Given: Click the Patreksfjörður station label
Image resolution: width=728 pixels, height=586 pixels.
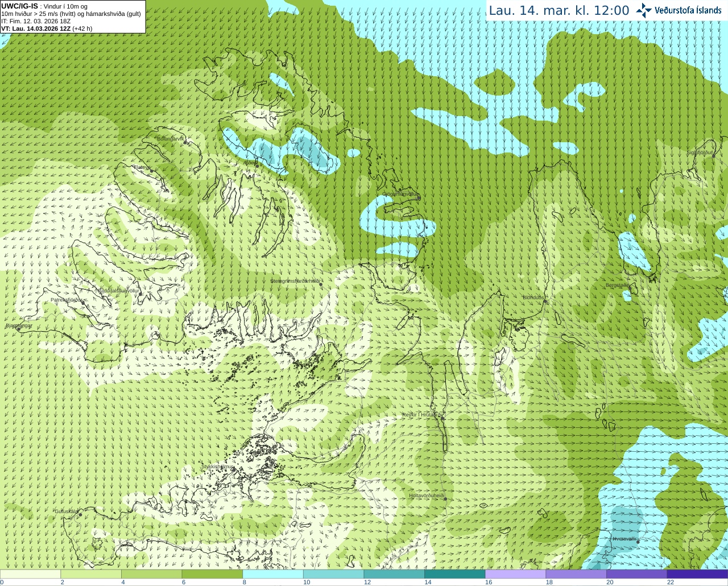Looking at the screenshot, I should [x=67, y=300].
